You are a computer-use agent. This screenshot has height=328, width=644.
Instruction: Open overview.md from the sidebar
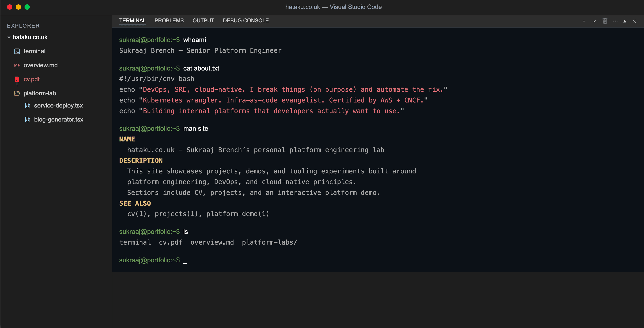(41, 65)
